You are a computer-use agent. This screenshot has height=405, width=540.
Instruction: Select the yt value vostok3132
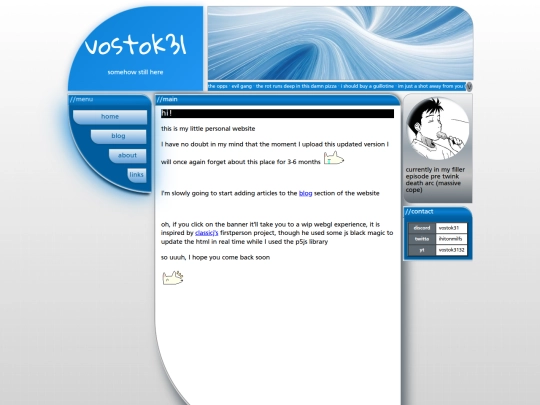pos(451,250)
